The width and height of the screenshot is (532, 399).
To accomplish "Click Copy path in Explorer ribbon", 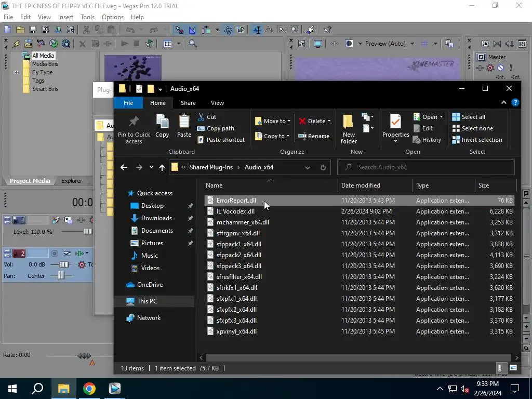I will 216,128.
